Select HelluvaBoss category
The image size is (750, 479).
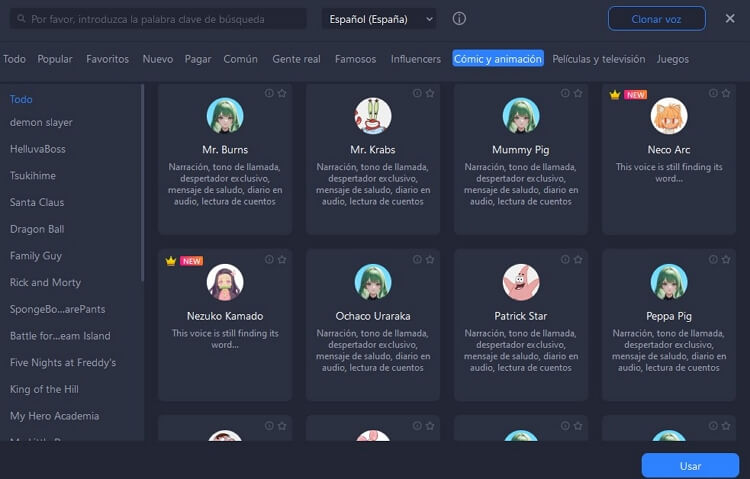pyautogui.click(x=38, y=149)
